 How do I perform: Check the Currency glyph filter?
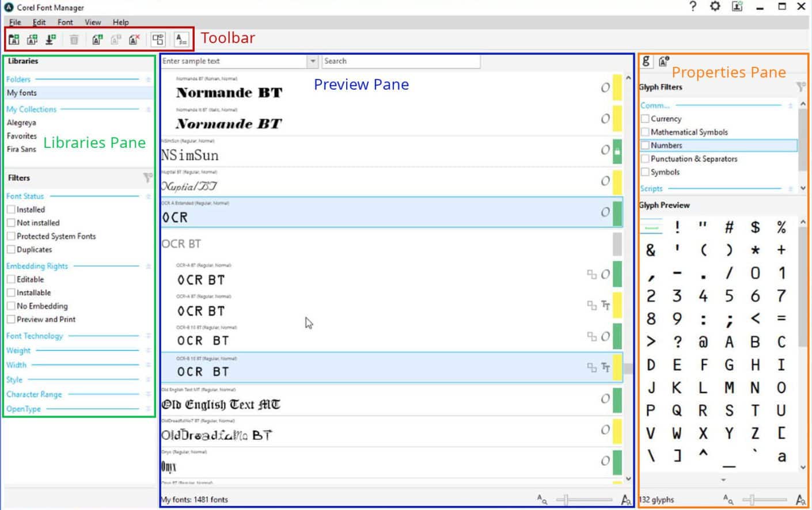pos(645,119)
